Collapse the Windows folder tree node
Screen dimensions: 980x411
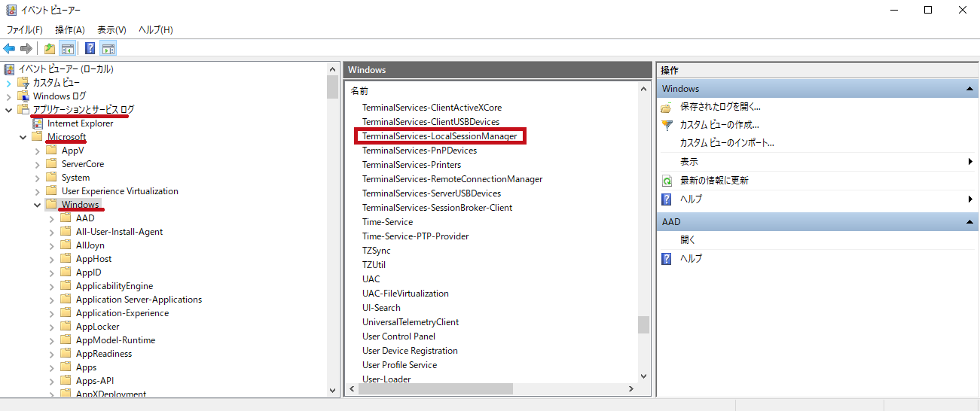[38, 205]
